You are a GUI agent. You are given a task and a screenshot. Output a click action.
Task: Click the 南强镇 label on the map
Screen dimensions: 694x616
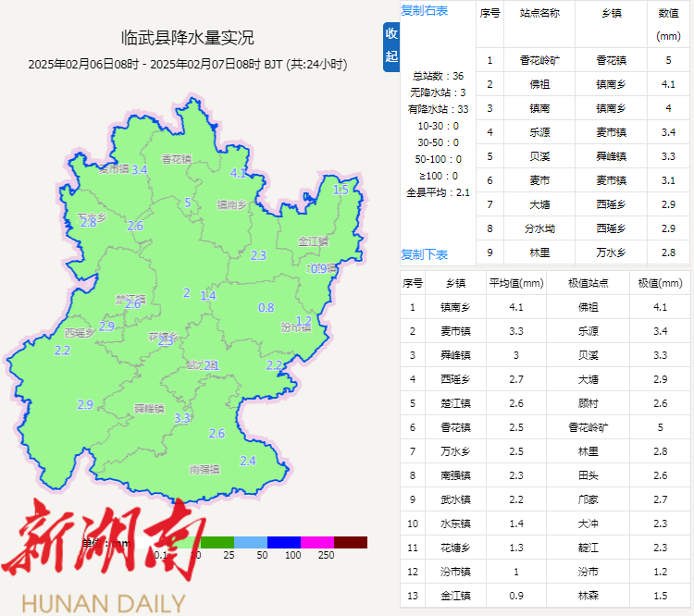pos(204,470)
